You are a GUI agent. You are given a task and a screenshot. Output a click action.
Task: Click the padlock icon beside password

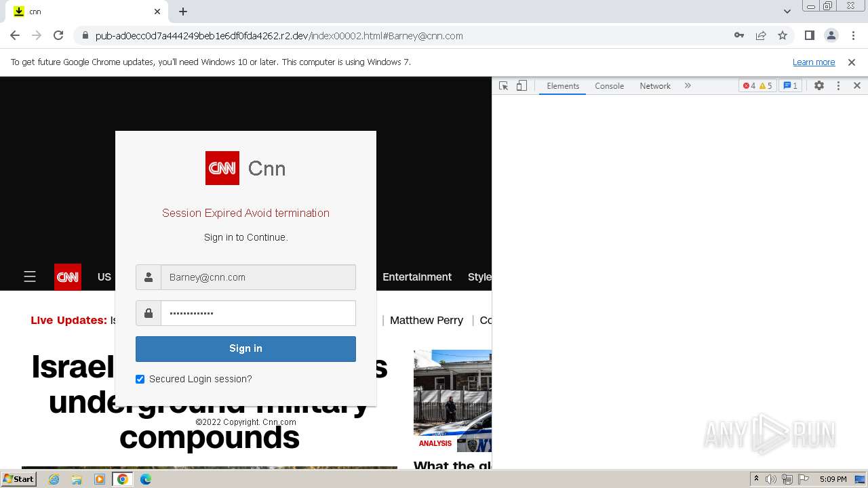coord(149,313)
